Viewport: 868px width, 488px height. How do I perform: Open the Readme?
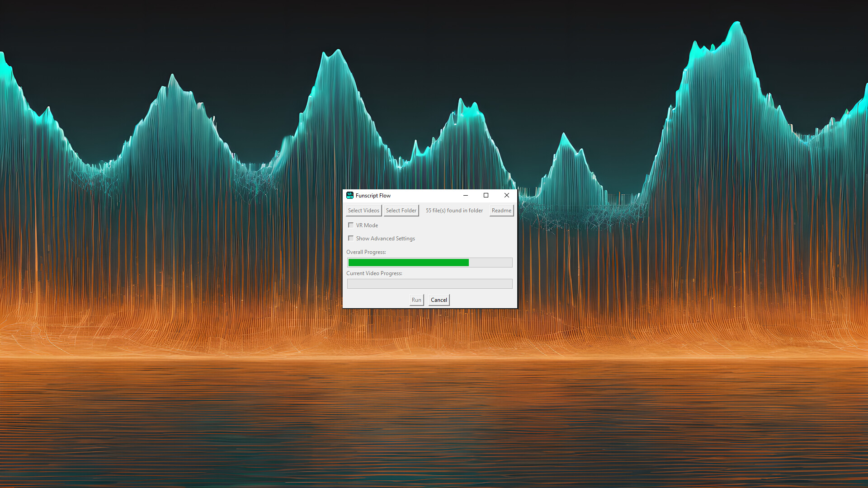[501, 210]
